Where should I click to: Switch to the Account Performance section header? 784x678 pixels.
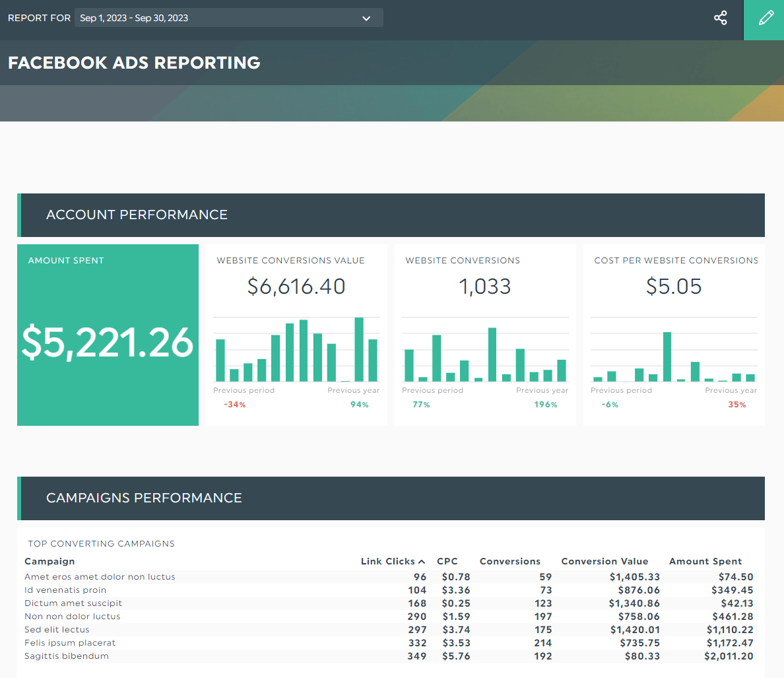coord(137,215)
